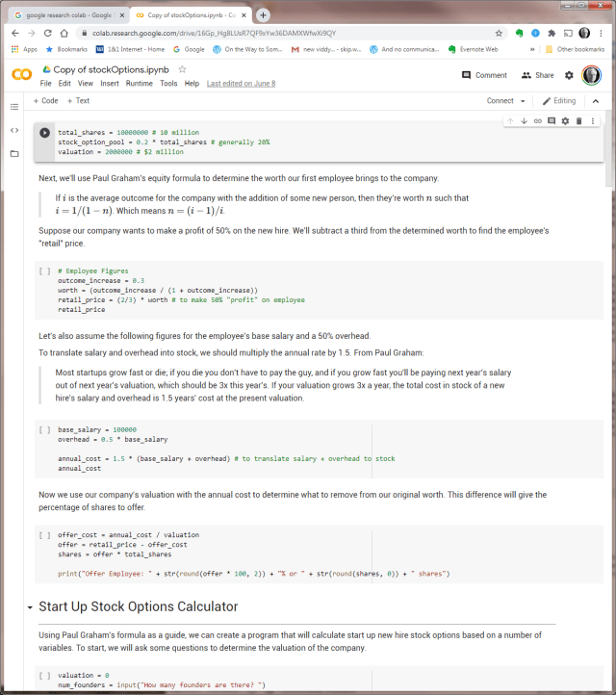Copy link to the selected cell
This screenshot has width=616, height=695.
537,121
